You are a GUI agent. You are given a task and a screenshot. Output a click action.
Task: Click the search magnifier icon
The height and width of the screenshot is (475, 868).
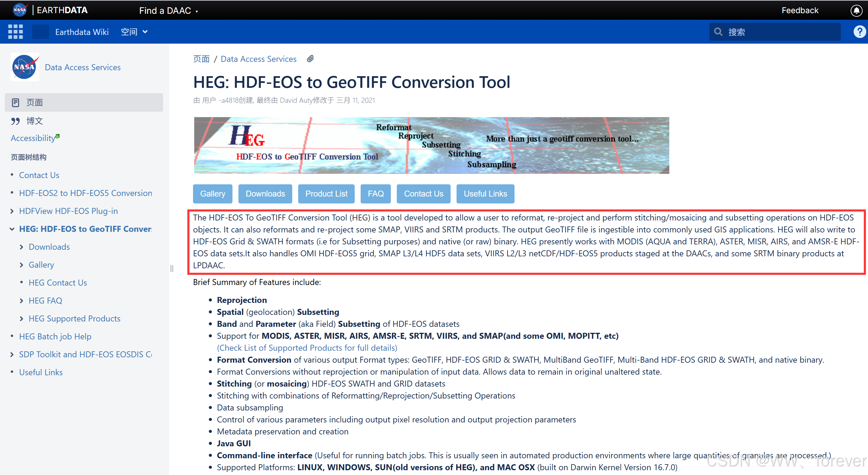(718, 31)
